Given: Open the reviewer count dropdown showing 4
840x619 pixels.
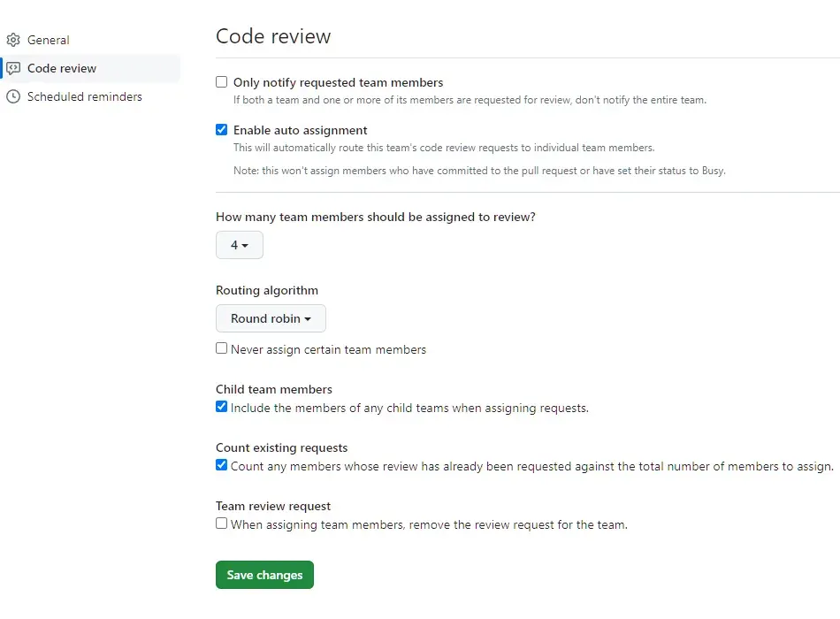Looking at the screenshot, I should click(240, 245).
